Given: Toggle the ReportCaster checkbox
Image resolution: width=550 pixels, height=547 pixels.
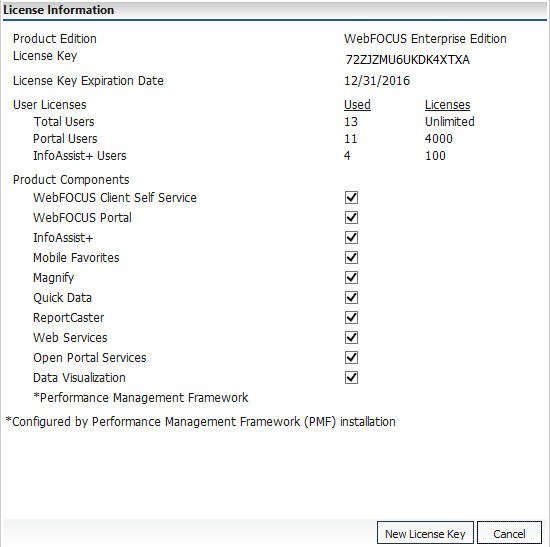Looking at the screenshot, I should click(x=351, y=318).
